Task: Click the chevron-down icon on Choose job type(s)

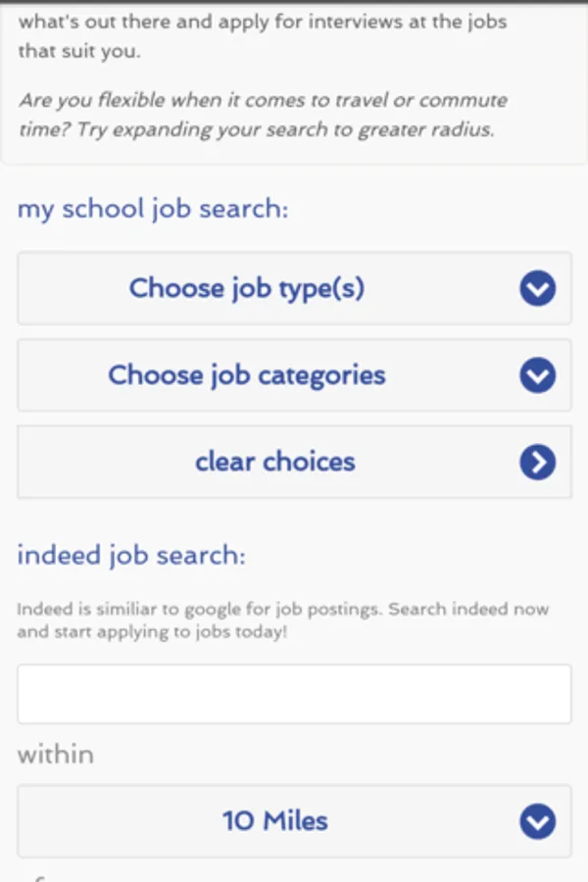Action: point(537,288)
